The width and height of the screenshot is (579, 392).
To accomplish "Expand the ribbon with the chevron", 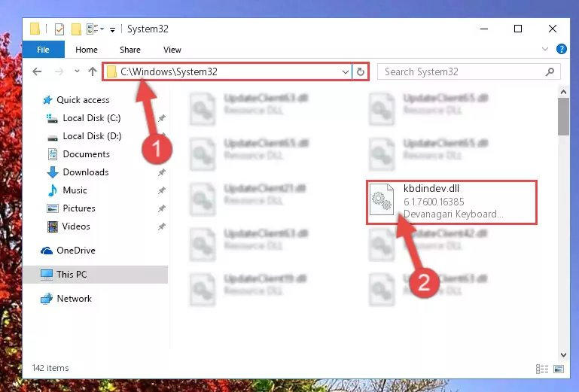I will tap(544, 49).
